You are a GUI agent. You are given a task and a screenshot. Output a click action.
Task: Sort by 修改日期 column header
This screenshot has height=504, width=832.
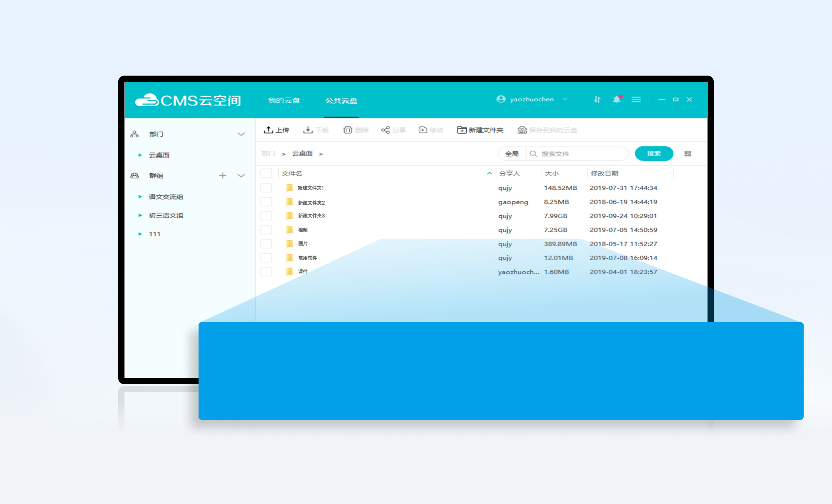tap(604, 173)
